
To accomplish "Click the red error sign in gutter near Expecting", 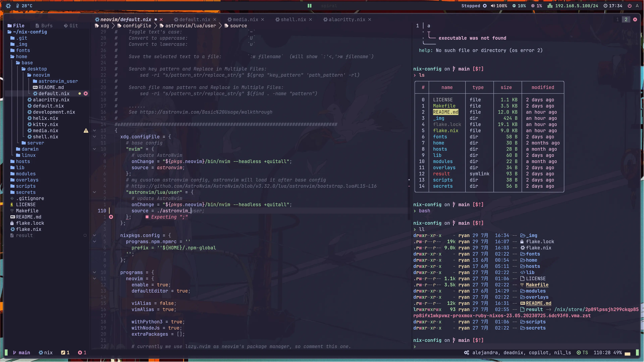I will coord(111,217).
